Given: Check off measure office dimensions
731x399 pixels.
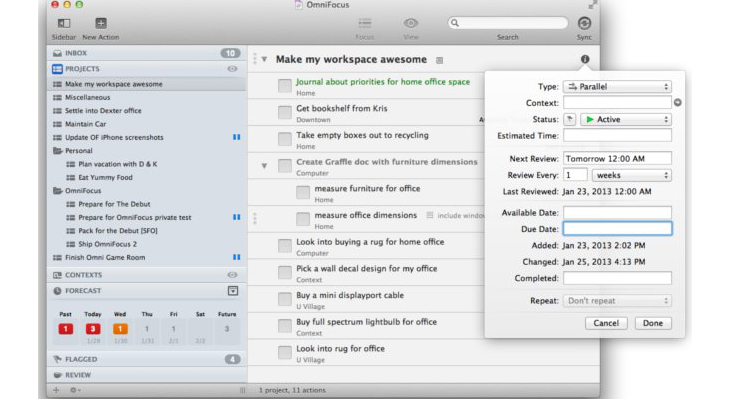Looking at the screenshot, I should coord(303,219).
